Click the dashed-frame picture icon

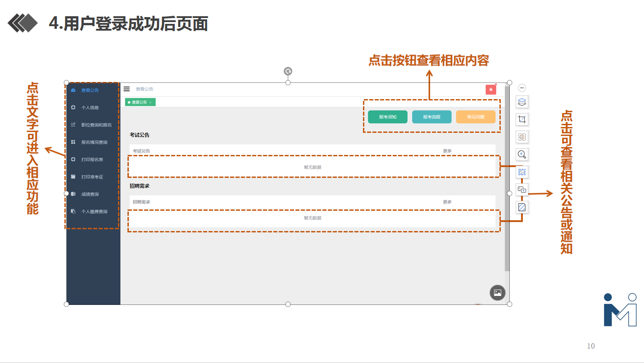click(522, 172)
